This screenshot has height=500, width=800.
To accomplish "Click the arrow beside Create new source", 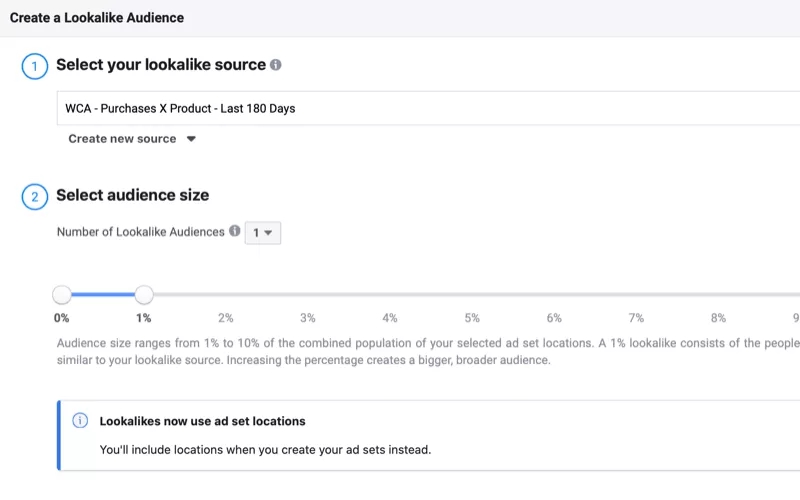I will pyautogui.click(x=191, y=139).
